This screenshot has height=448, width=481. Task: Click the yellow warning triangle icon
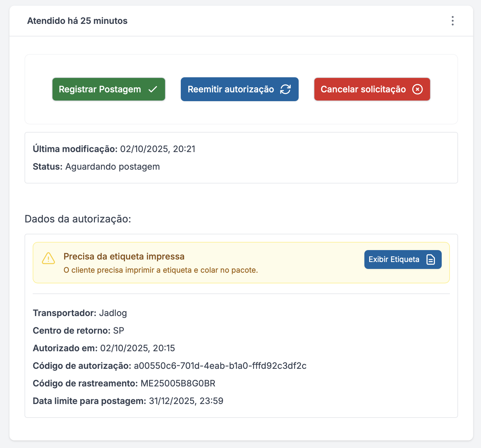[x=48, y=258]
